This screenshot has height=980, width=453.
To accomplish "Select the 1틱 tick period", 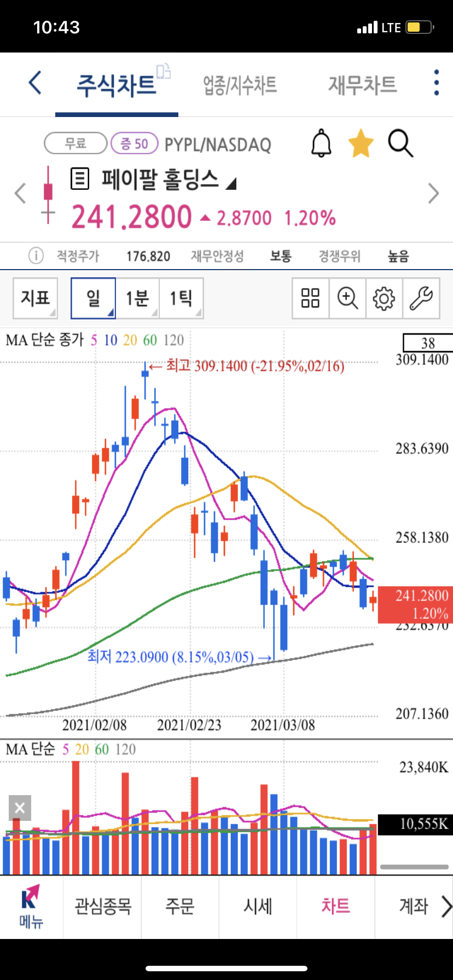I will point(181,298).
